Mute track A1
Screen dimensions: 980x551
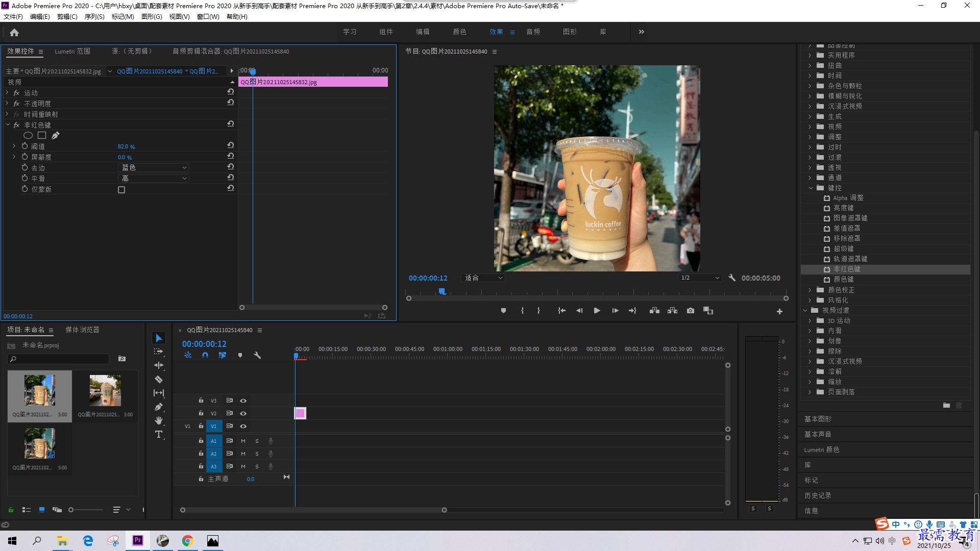tap(243, 441)
